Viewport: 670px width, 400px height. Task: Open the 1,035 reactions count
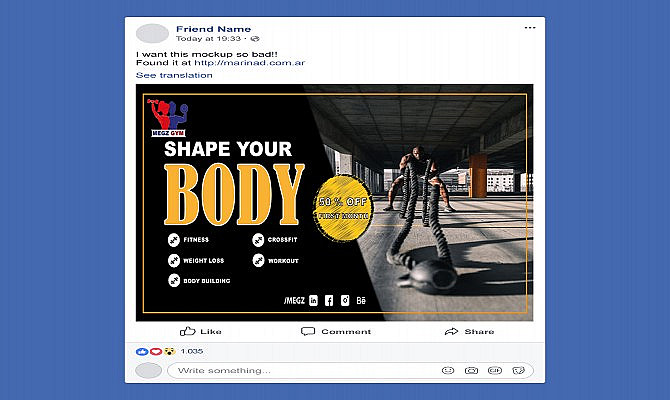point(191,351)
